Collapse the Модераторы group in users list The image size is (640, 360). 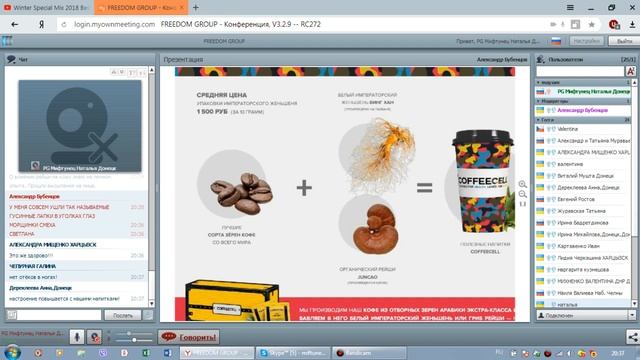coord(538,101)
